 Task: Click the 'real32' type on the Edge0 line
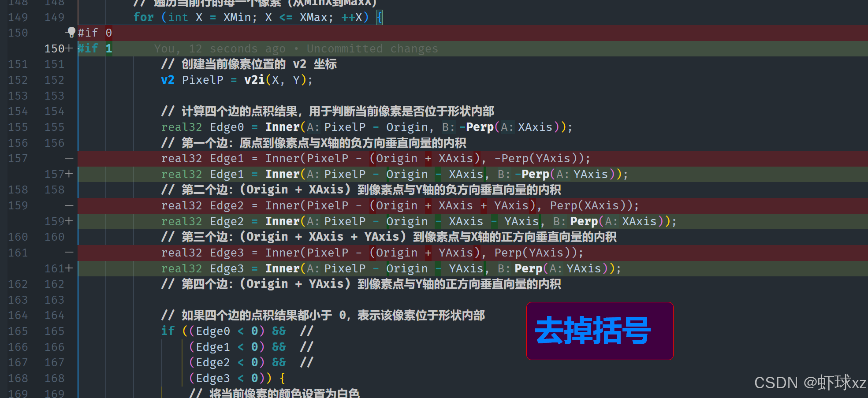tap(182, 127)
